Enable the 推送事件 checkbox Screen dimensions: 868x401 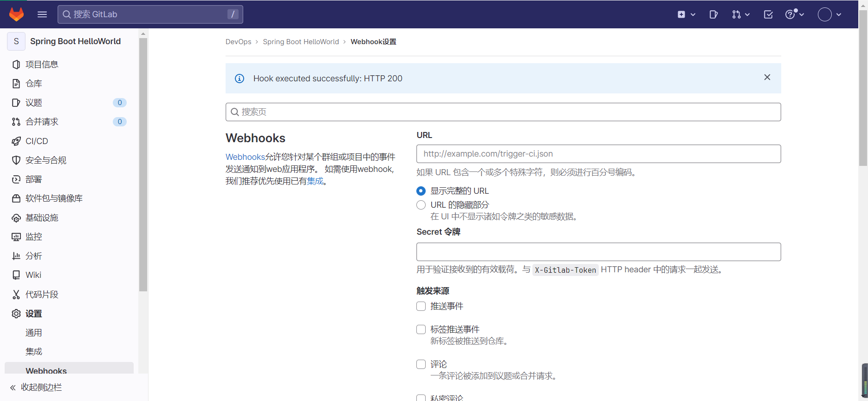421,306
